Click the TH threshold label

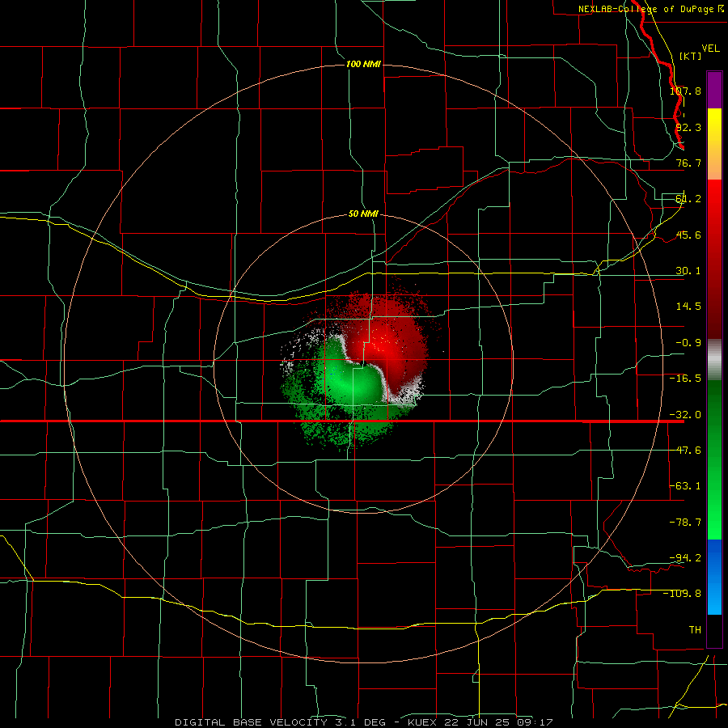pos(695,630)
